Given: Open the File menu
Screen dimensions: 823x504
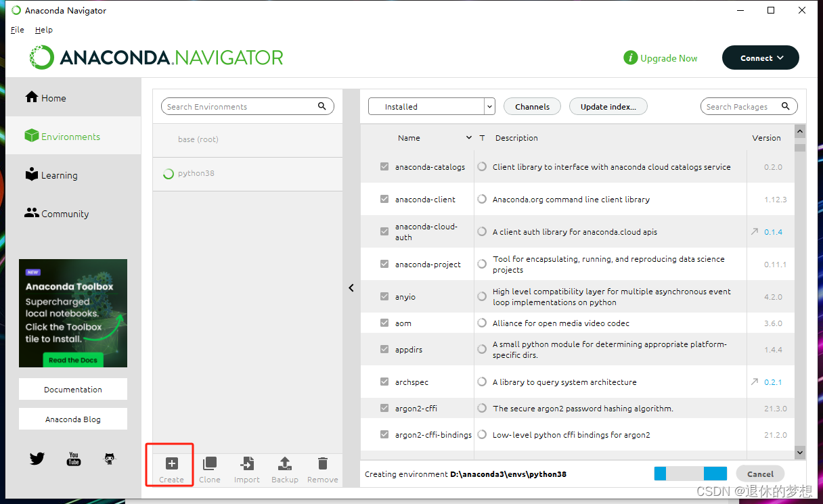Looking at the screenshot, I should (18, 30).
